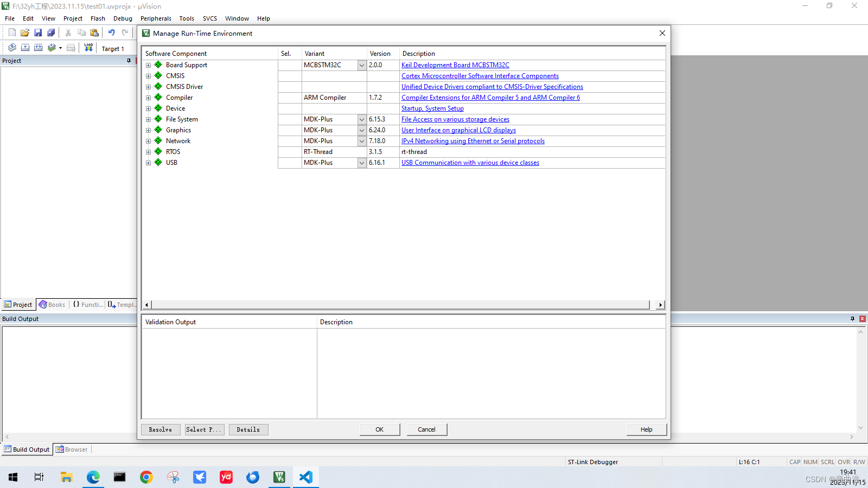Click the Translate icon in build toolbar

(12, 48)
